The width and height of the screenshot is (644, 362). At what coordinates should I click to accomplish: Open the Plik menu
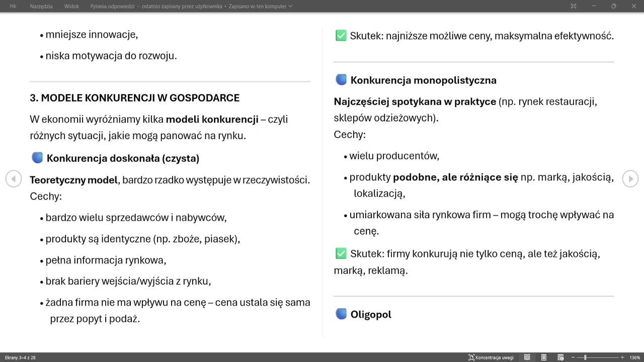13,6
